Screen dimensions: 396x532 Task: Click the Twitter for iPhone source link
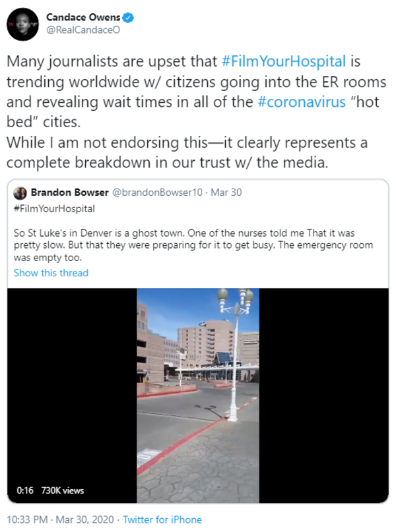tap(162, 519)
